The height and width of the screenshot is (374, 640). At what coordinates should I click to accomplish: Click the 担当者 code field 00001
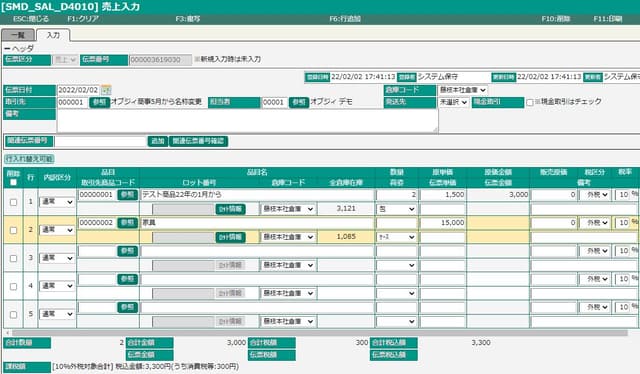click(x=274, y=102)
